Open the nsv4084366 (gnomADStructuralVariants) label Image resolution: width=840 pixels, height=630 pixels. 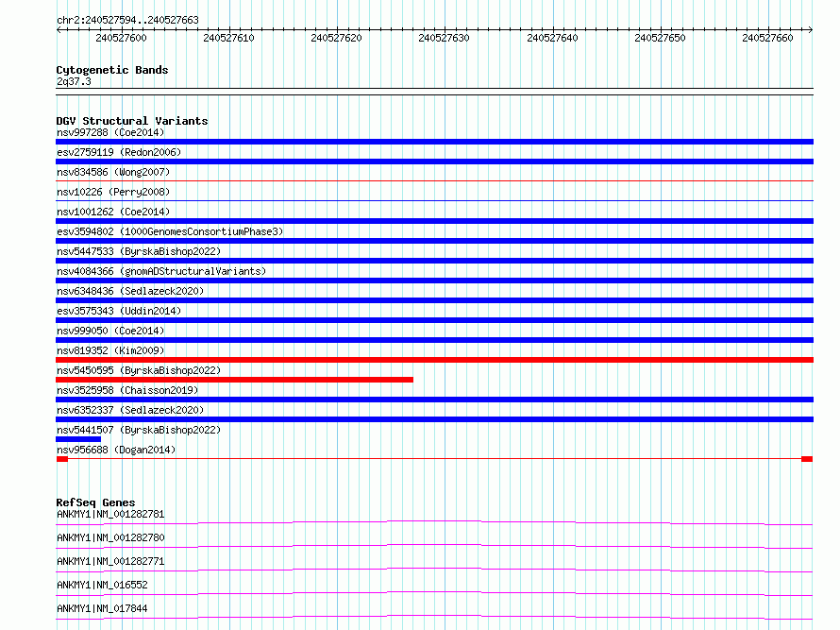161,271
